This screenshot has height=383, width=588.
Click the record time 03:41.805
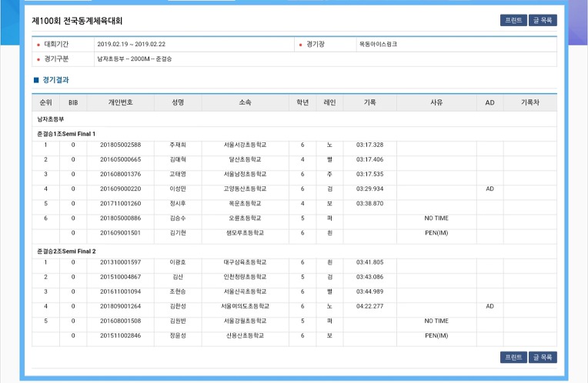(369, 262)
